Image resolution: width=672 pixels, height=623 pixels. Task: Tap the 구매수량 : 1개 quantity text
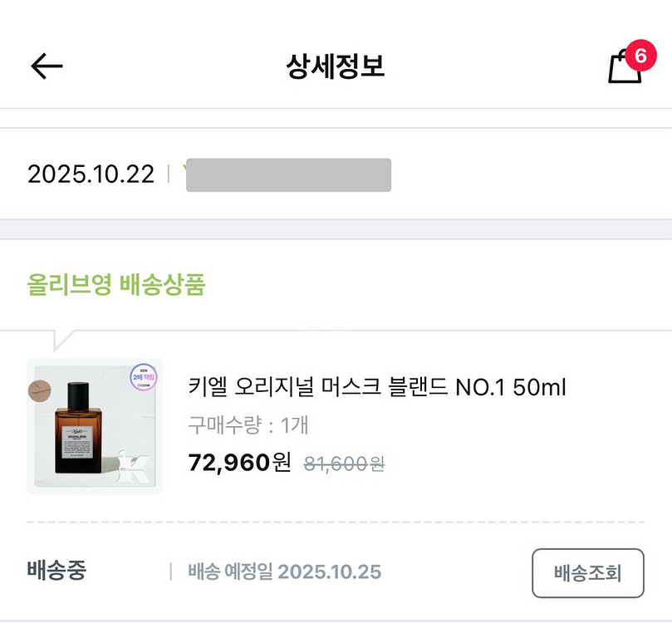click(x=248, y=425)
